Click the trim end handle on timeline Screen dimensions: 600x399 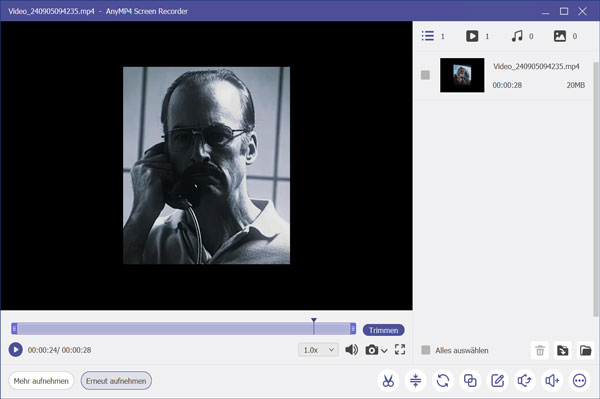(353, 329)
